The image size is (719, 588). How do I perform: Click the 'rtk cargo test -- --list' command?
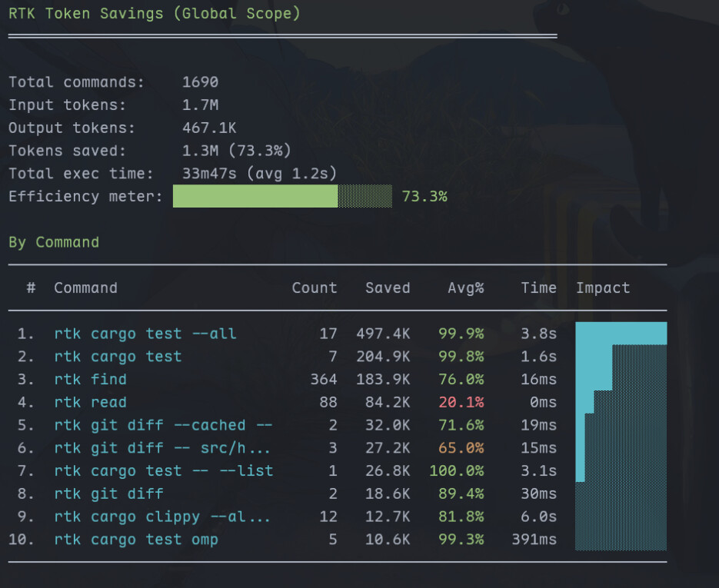pyautogui.click(x=164, y=471)
